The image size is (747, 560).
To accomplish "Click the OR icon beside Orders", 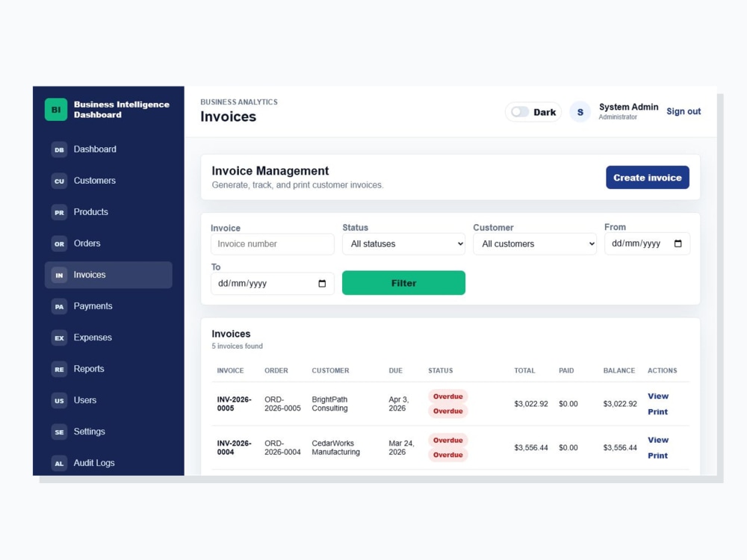I will coord(59,244).
